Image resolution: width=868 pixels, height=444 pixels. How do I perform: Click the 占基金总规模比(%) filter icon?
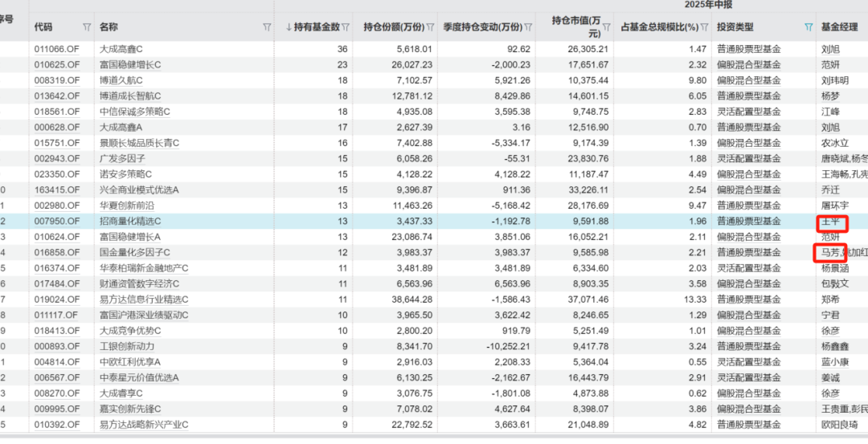(705, 26)
